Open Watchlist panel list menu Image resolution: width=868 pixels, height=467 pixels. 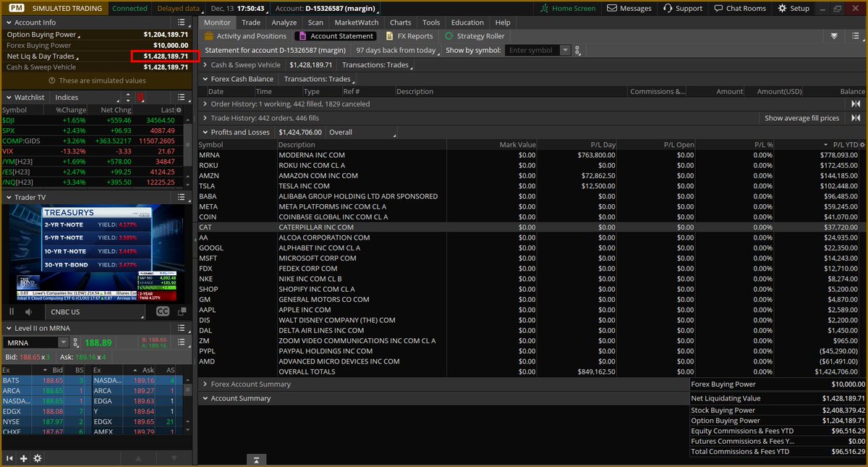(x=180, y=97)
